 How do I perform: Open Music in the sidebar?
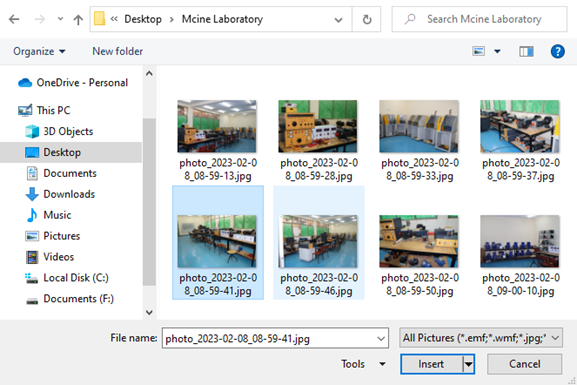(48, 215)
